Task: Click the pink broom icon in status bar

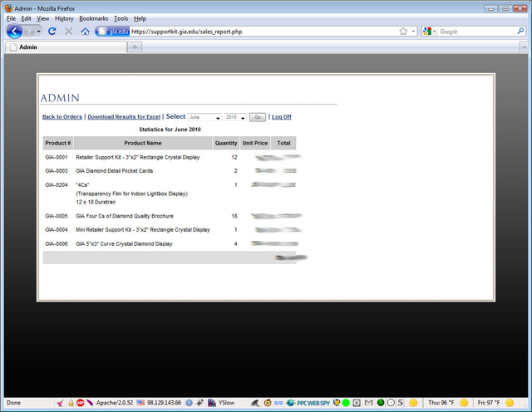Action: [61, 403]
